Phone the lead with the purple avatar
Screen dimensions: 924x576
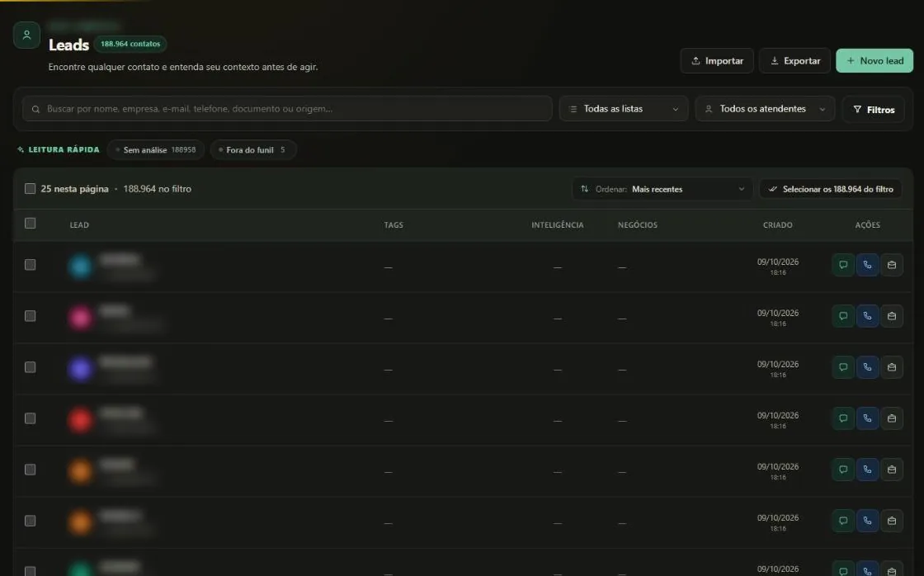[x=867, y=367]
